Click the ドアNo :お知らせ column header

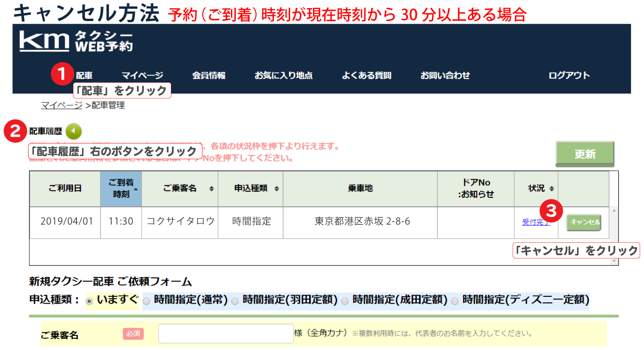coord(476,189)
